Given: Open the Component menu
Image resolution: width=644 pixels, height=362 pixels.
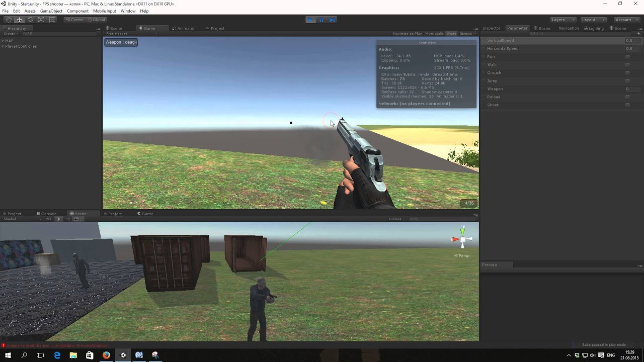Looking at the screenshot, I should coord(78,11).
